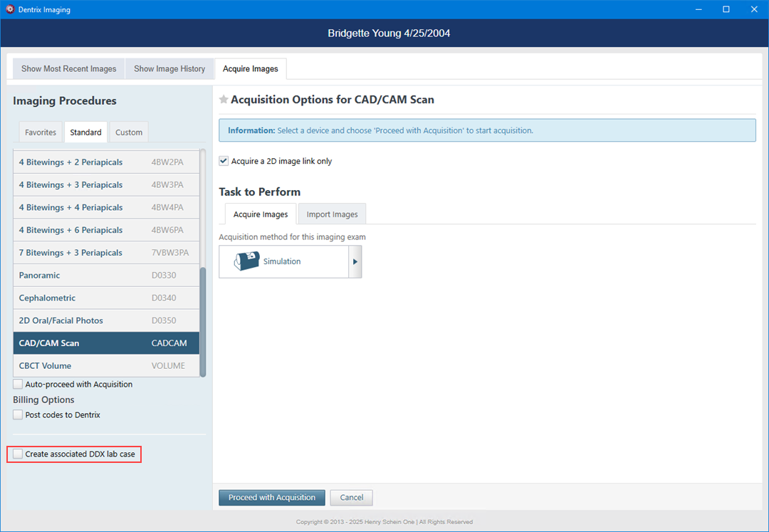This screenshot has width=769, height=532.
Task: Click the Billing Options heading
Action: 43,400
